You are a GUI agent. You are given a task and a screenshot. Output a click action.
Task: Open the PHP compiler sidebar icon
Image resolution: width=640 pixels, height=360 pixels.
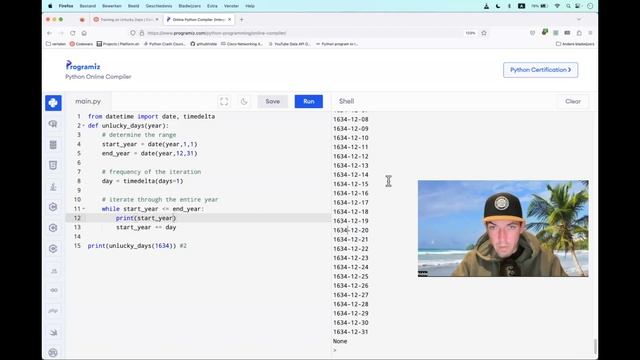point(53,311)
